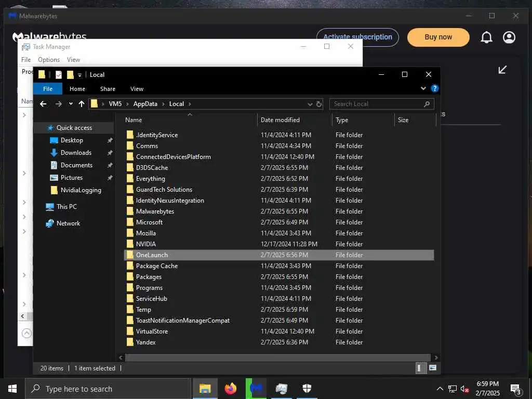The image size is (532, 399).
Task: Open the View ribbon tab in Explorer
Action: (137, 89)
